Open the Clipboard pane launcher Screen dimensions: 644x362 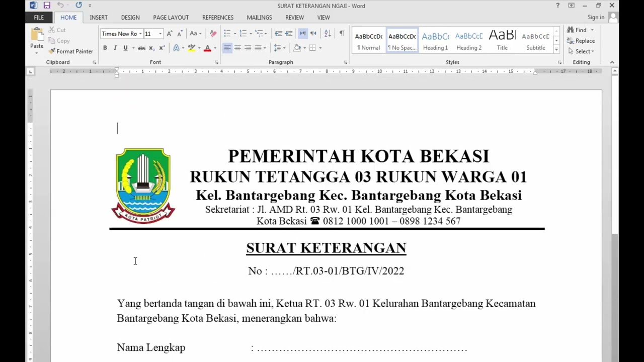pos(94,62)
